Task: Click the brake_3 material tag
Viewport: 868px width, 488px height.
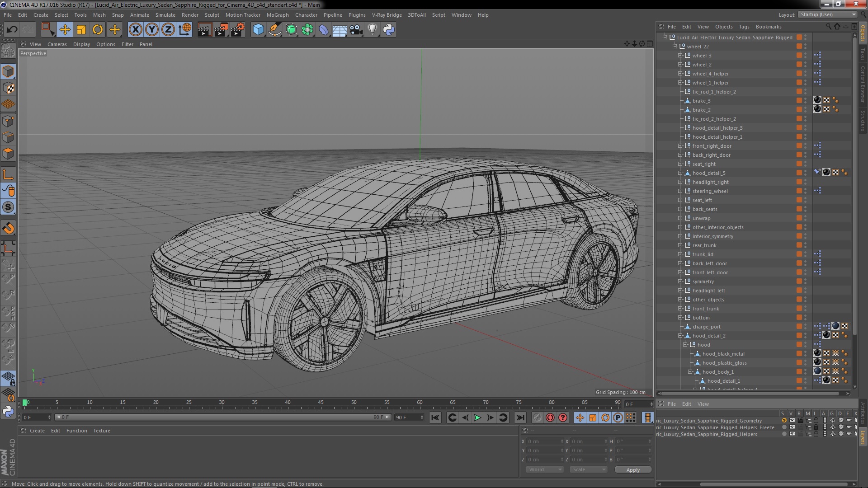Action: point(817,100)
